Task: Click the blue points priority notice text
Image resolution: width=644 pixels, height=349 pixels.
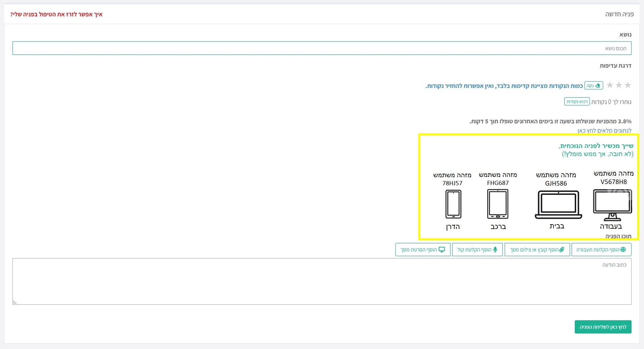Action: click(x=504, y=86)
